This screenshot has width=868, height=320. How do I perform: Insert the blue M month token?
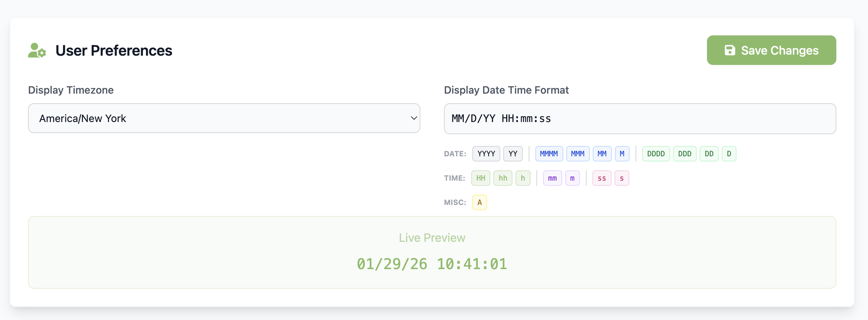click(622, 154)
